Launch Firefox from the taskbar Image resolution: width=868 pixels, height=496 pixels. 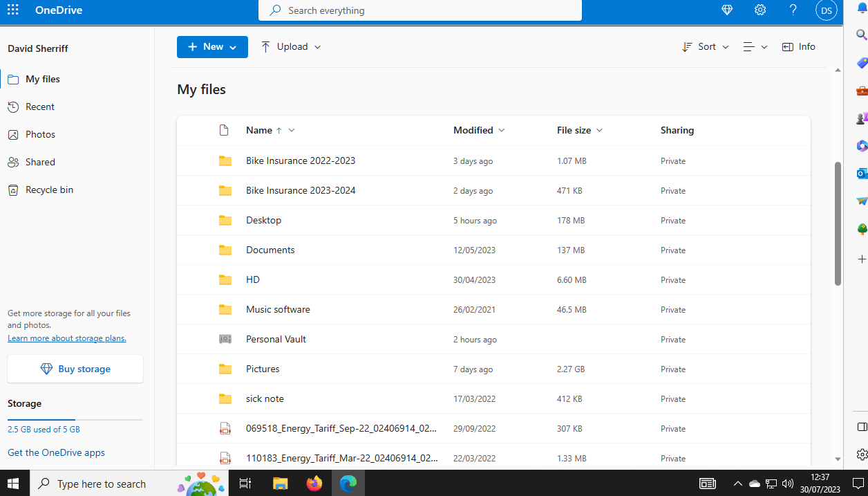(314, 484)
